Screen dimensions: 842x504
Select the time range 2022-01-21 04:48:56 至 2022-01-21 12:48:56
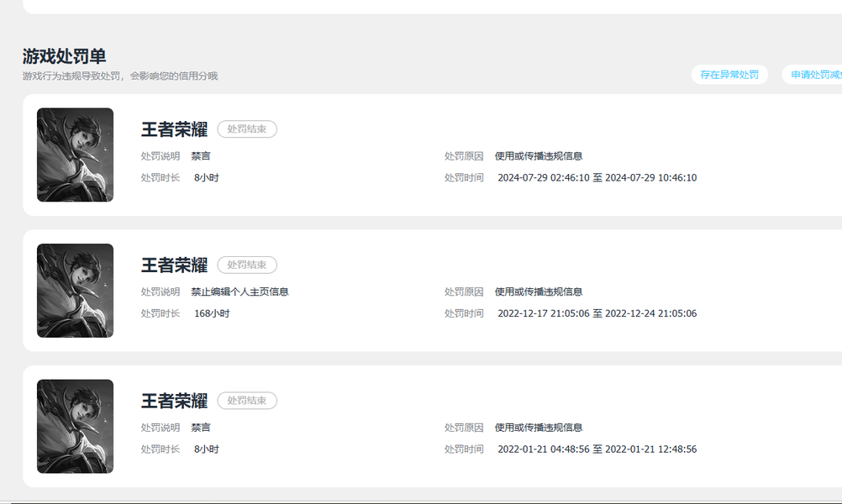597,449
